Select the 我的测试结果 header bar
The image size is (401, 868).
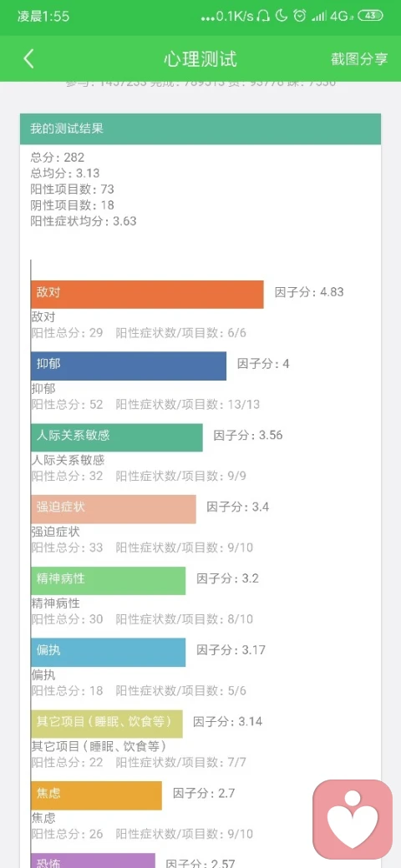tap(200, 129)
